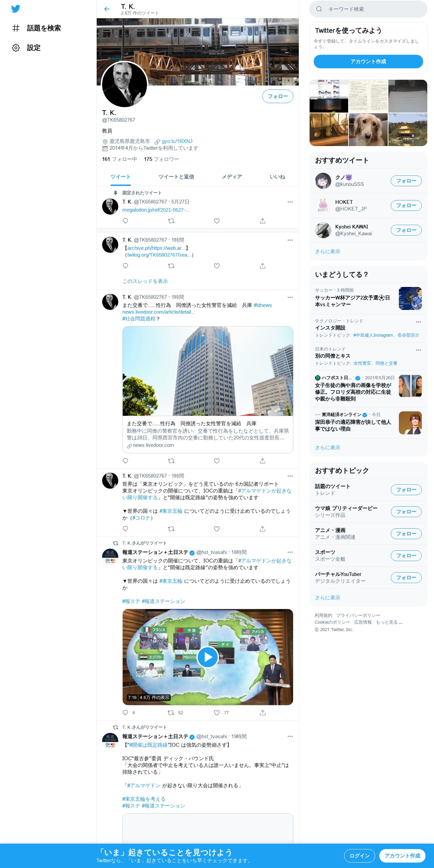Reply to the 報道ステーション video tweet with 8 replies

tap(125, 713)
